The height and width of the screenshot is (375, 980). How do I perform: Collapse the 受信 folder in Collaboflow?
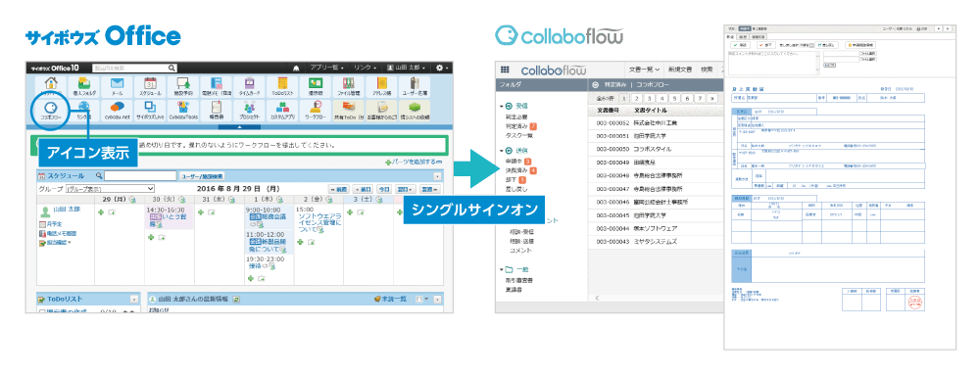[x=501, y=106]
